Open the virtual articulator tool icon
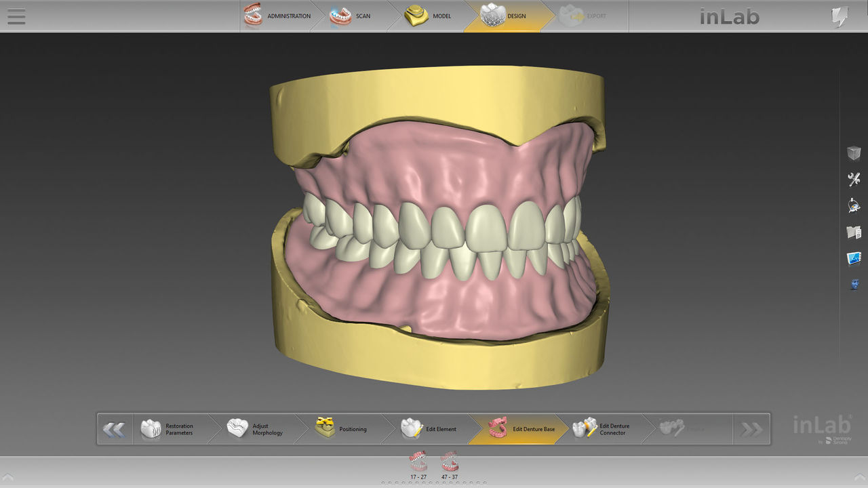868x488 pixels. (x=852, y=206)
